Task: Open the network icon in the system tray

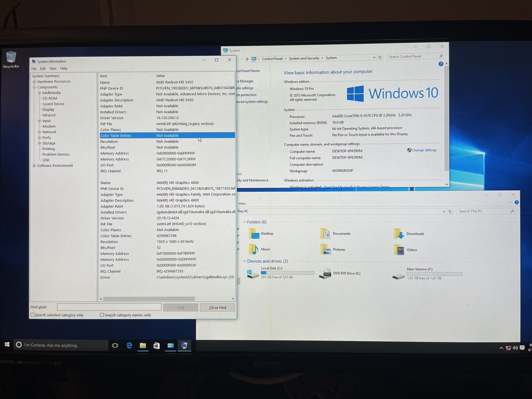Action: coord(508,348)
